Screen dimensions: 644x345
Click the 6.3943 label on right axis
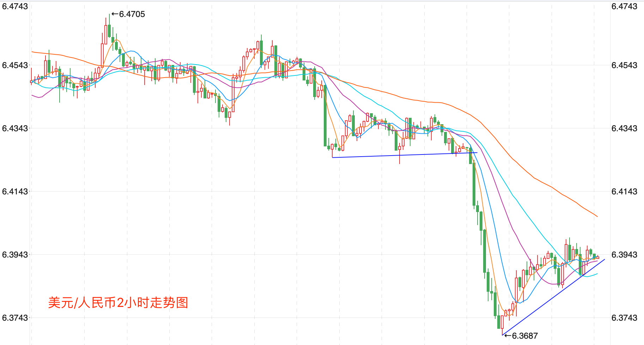tap(624, 255)
